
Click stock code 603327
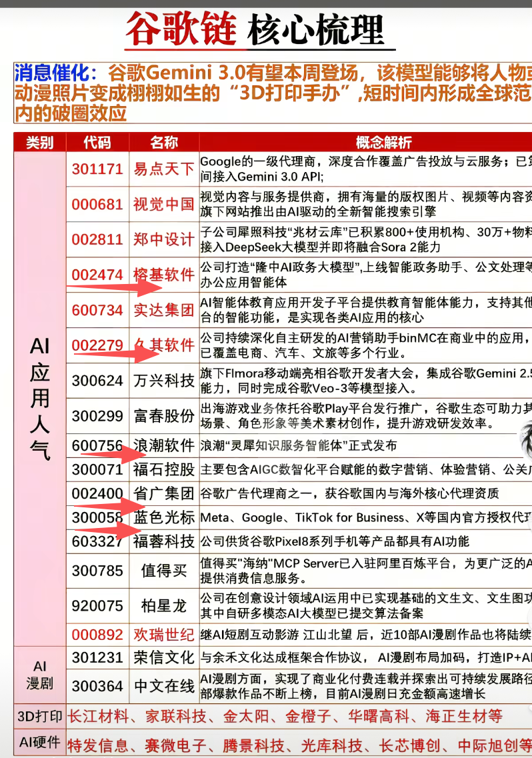click(x=97, y=541)
